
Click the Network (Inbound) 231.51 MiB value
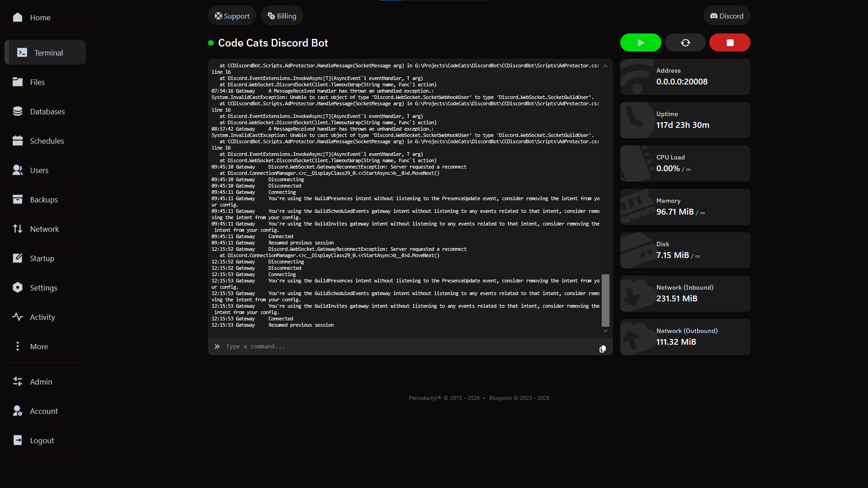(x=677, y=299)
